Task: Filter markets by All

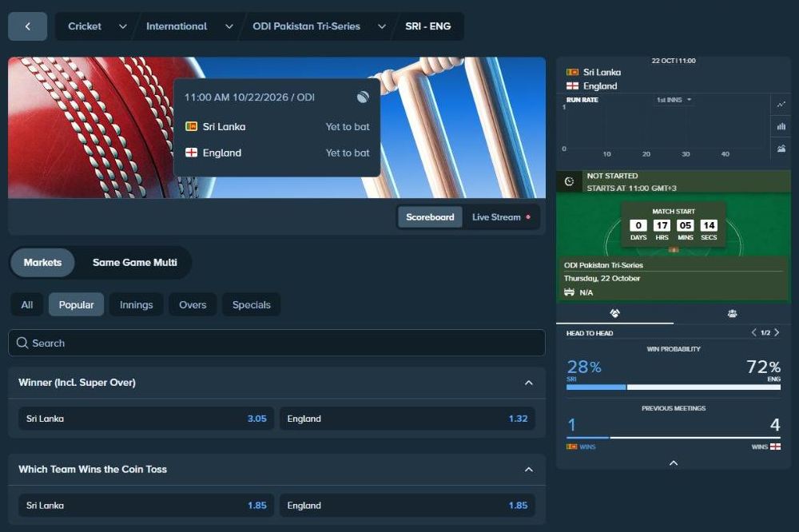Action: [27, 304]
